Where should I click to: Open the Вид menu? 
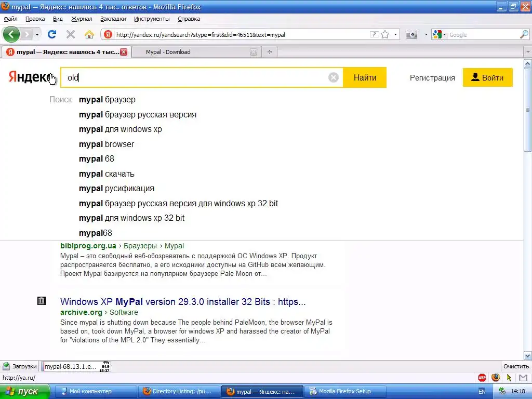pos(58,19)
